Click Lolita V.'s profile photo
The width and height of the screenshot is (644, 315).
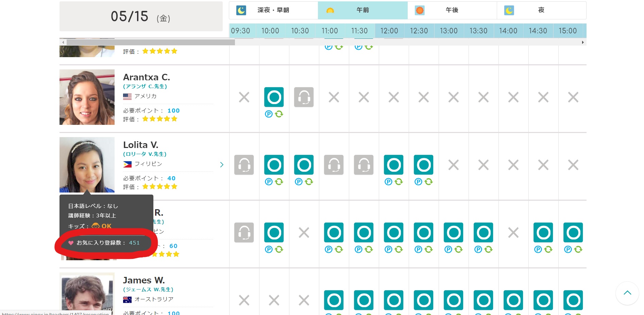[x=87, y=165]
